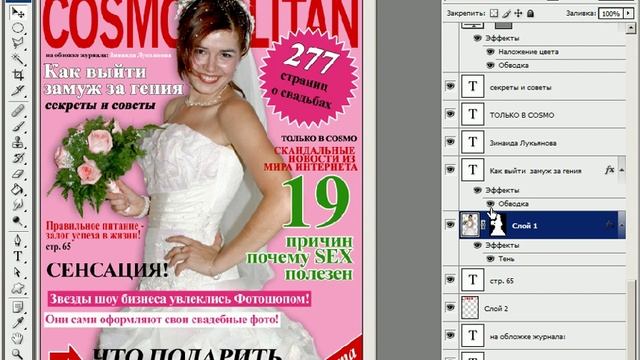Viewport: 640px width, 360px height.
Task: Select the Zoom tool
Action: [x=18, y=353]
